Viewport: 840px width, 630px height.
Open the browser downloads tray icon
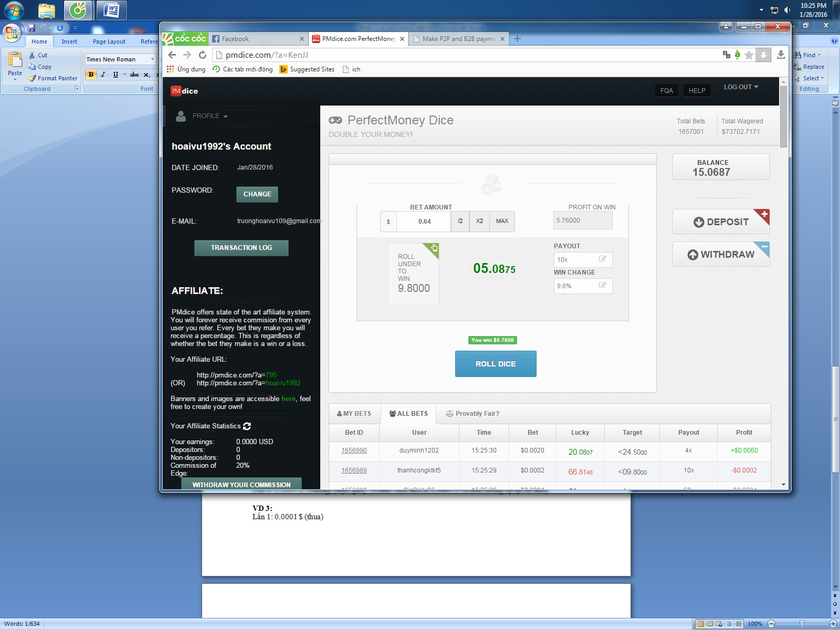(781, 55)
